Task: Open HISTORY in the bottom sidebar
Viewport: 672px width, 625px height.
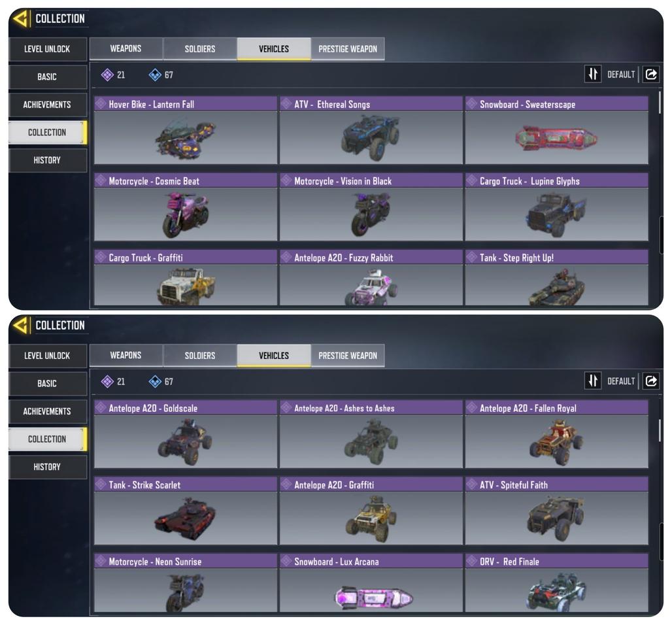Action: point(47,467)
